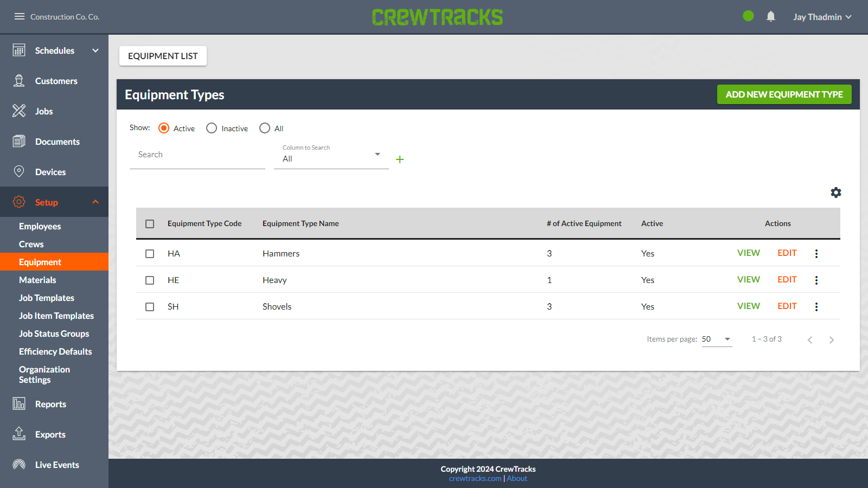The image size is (868, 488).
Task: Click Add New Equipment Type button
Action: click(x=784, y=94)
